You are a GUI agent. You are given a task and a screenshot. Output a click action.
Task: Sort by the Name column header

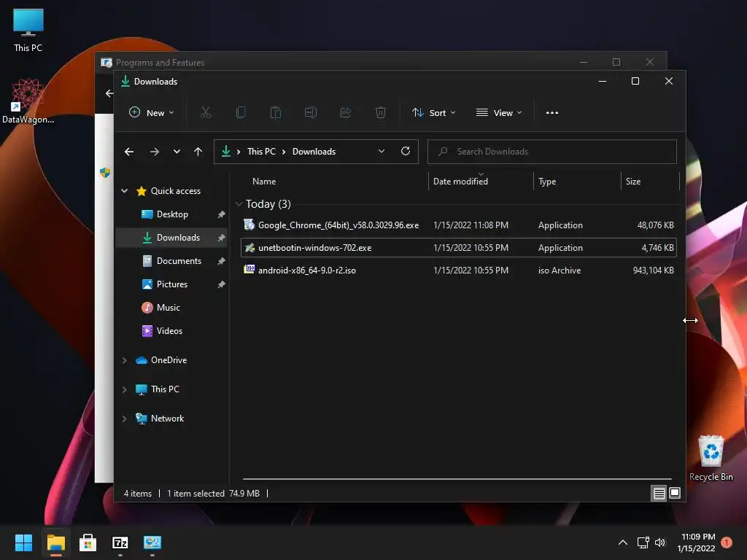pos(264,182)
